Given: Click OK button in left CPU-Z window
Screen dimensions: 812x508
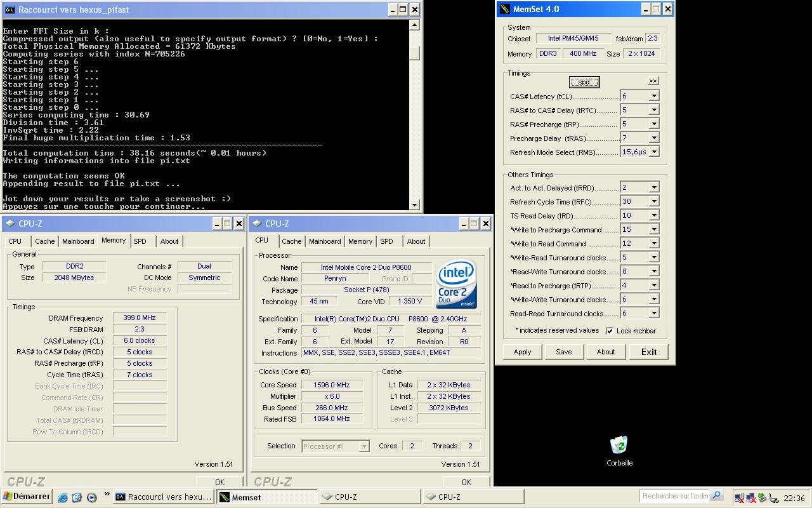Looking at the screenshot, I should [219, 482].
